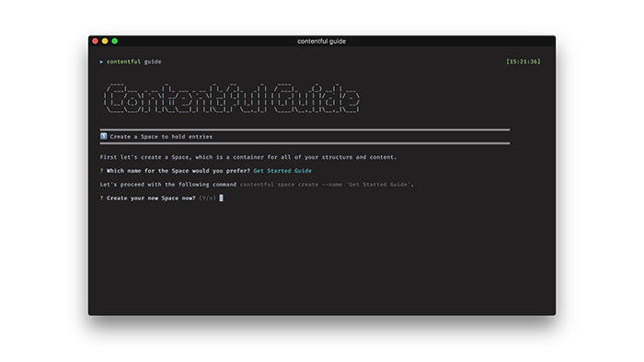Click the 'Which name for the Space' question

[178, 171]
